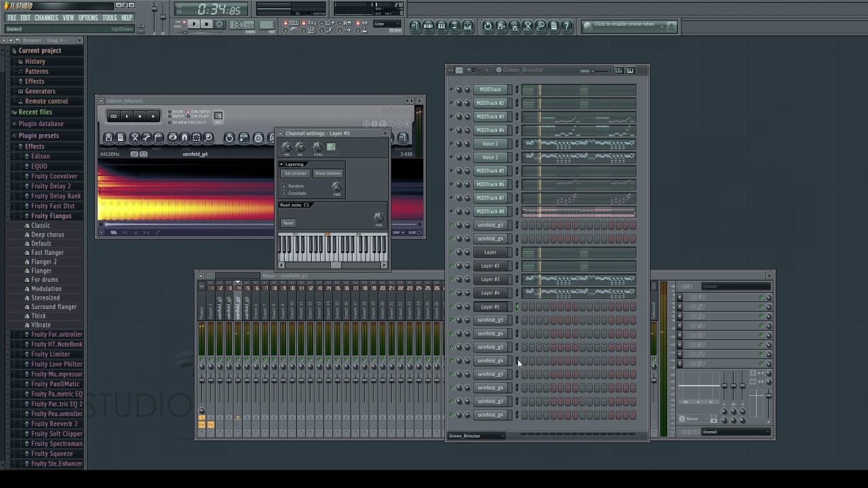Click the Edison eye view icon
868x488 pixels.
coord(172,138)
